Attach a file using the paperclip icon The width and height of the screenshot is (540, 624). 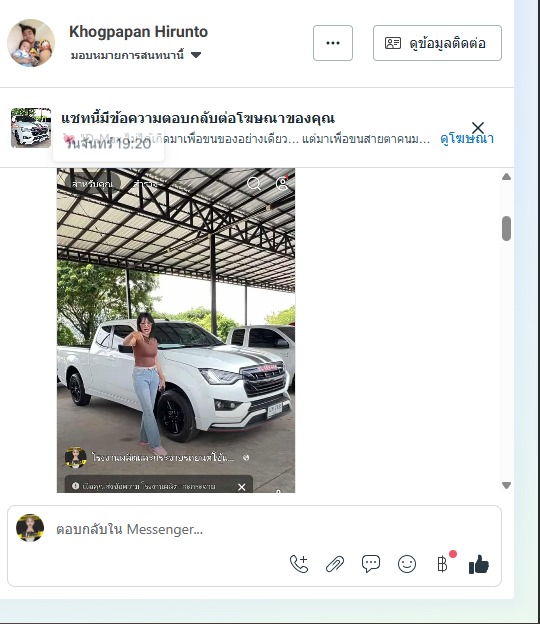click(335, 564)
